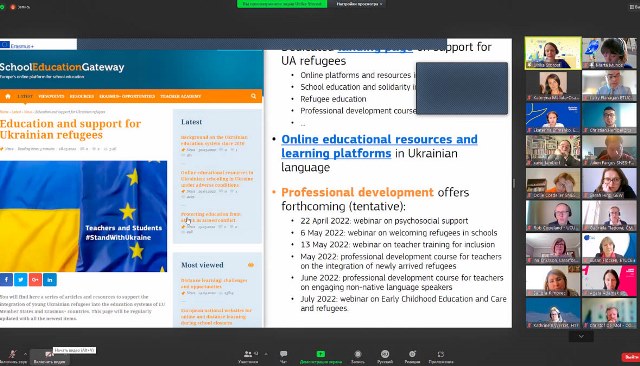Click red Leave (Выйти) button
The height and width of the screenshot is (366, 640).
click(x=631, y=357)
